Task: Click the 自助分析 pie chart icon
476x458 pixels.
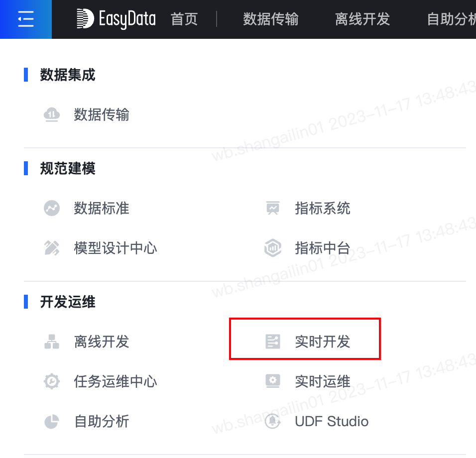Action: click(x=52, y=421)
